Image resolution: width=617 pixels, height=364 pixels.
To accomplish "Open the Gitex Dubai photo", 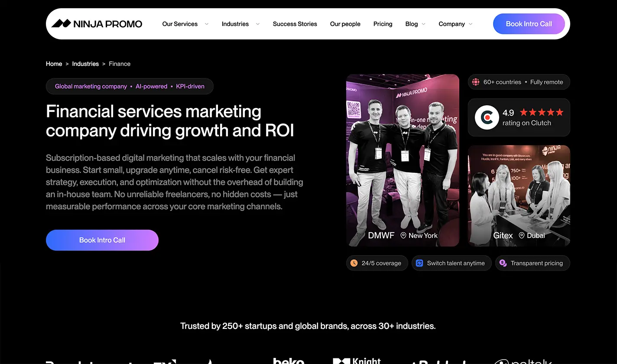I will click(x=519, y=196).
